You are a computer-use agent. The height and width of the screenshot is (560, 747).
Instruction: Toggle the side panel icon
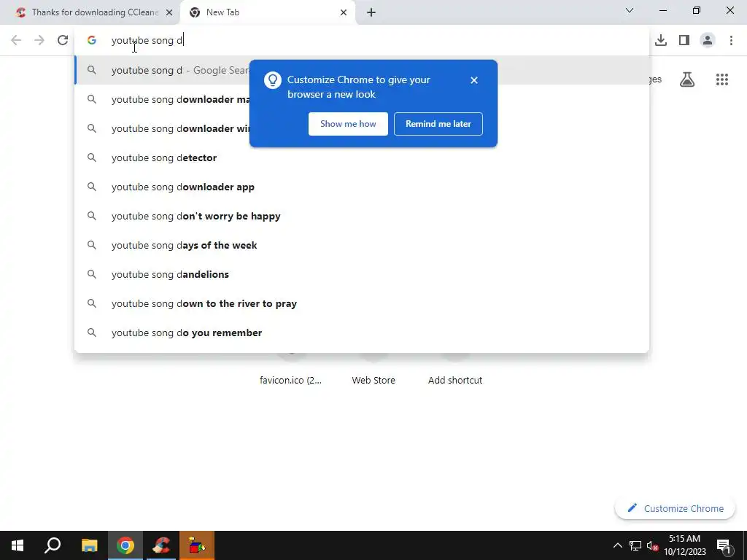tap(684, 41)
